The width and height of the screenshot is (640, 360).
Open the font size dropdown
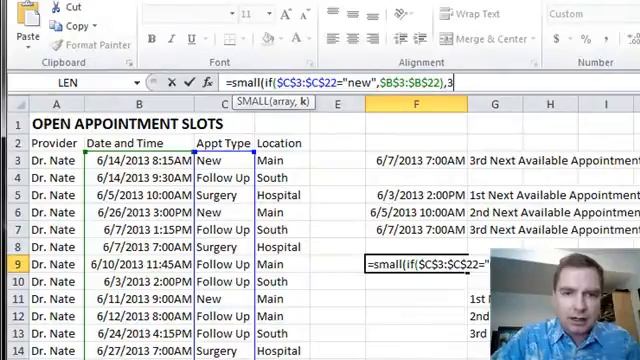269,14
